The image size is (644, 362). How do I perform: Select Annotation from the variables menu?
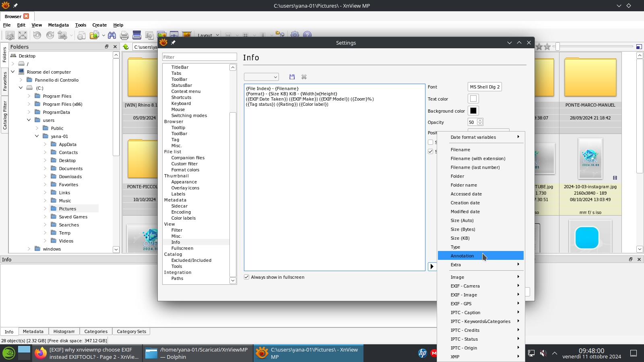(462, 256)
